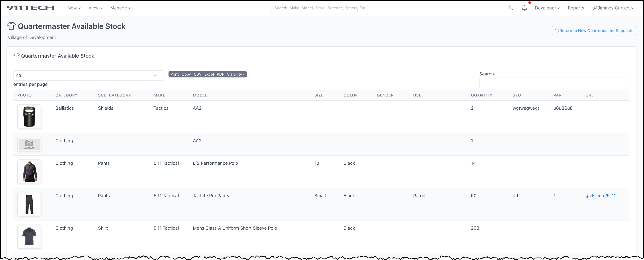Click shirt icon beside page title
644x260 pixels.
(11, 26)
